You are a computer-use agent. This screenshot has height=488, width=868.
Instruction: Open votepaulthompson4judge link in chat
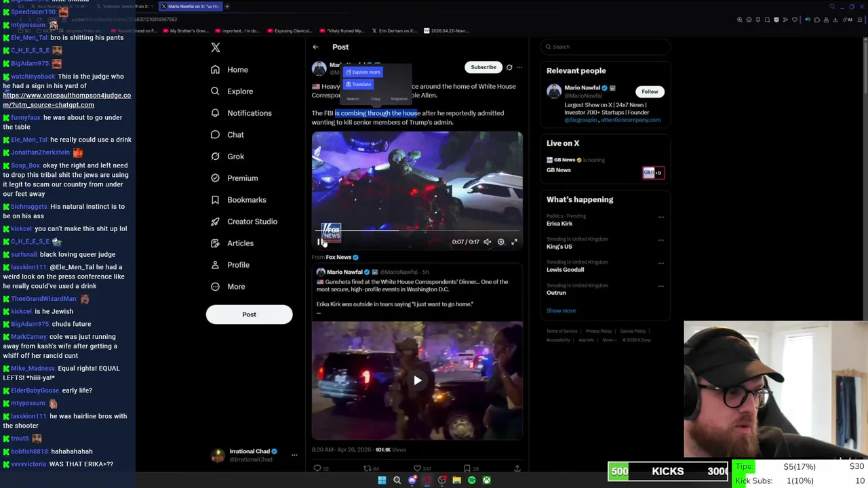[66, 100]
